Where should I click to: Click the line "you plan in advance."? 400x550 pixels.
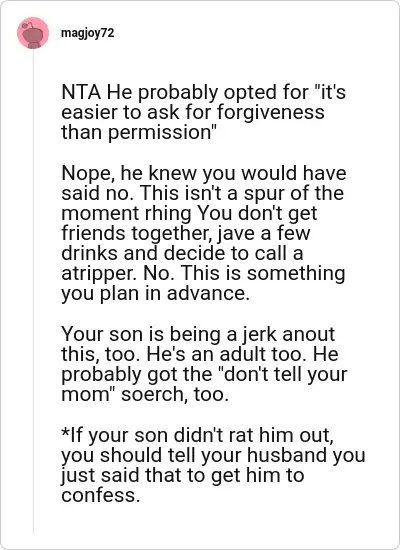tap(155, 293)
